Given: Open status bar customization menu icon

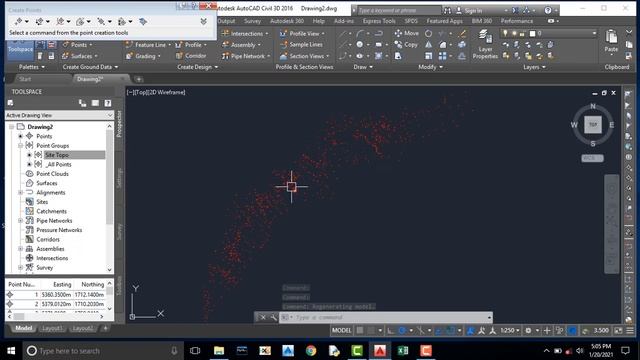Looking at the screenshot, I should coord(631,331).
